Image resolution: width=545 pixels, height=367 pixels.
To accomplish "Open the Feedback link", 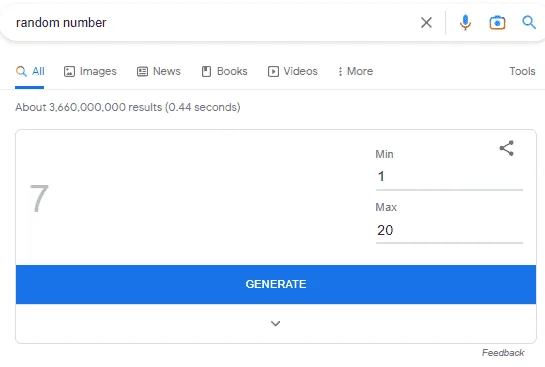I will pyautogui.click(x=503, y=353).
